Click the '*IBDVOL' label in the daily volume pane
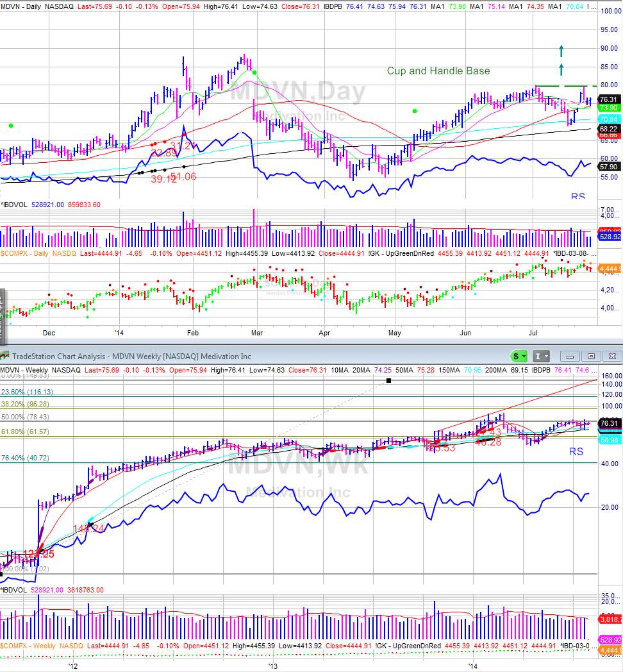Image resolution: width=623 pixels, height=672 pixels. click(14, 205)
